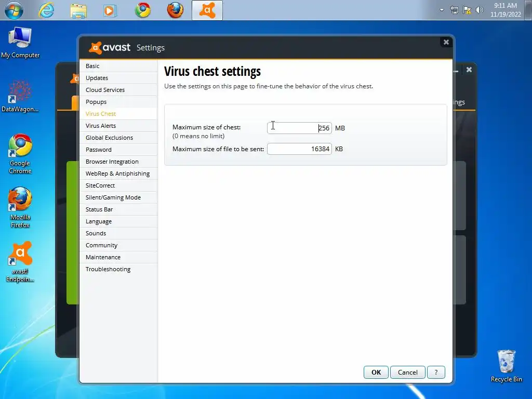The image size is (532, 399).
Task: Open the Virus Alerts settings section
Action: pyautogui.click(x=118, y=126)
